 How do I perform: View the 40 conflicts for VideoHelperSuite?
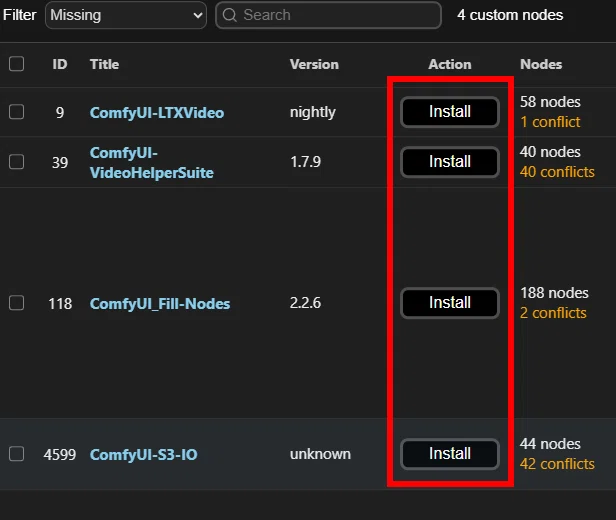click(557, 172)
